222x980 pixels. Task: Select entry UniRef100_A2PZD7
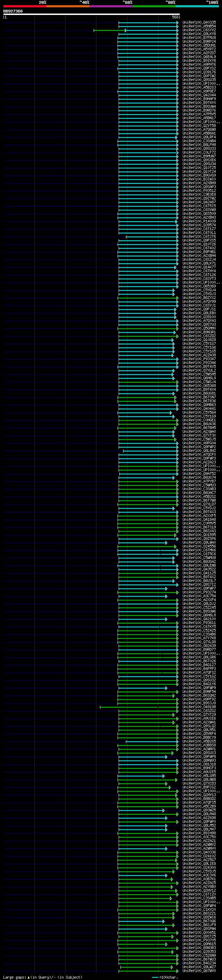pos(199,53)
